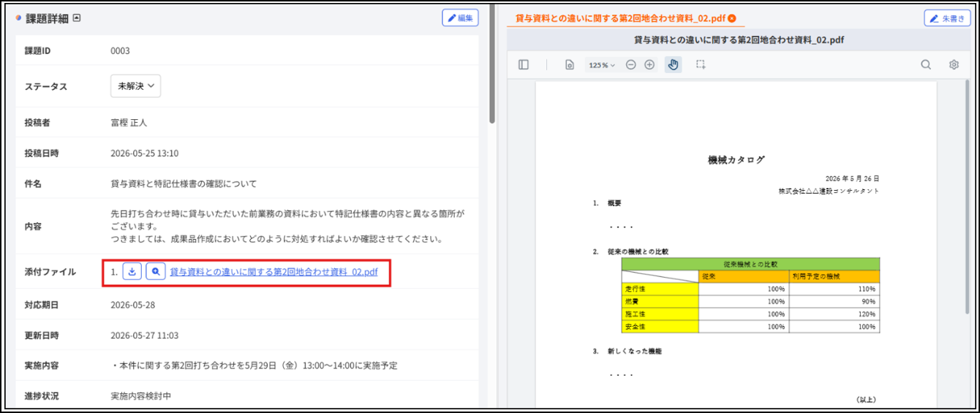Click the 編集 edit button
980x413 pixels.
pos(460,18)
